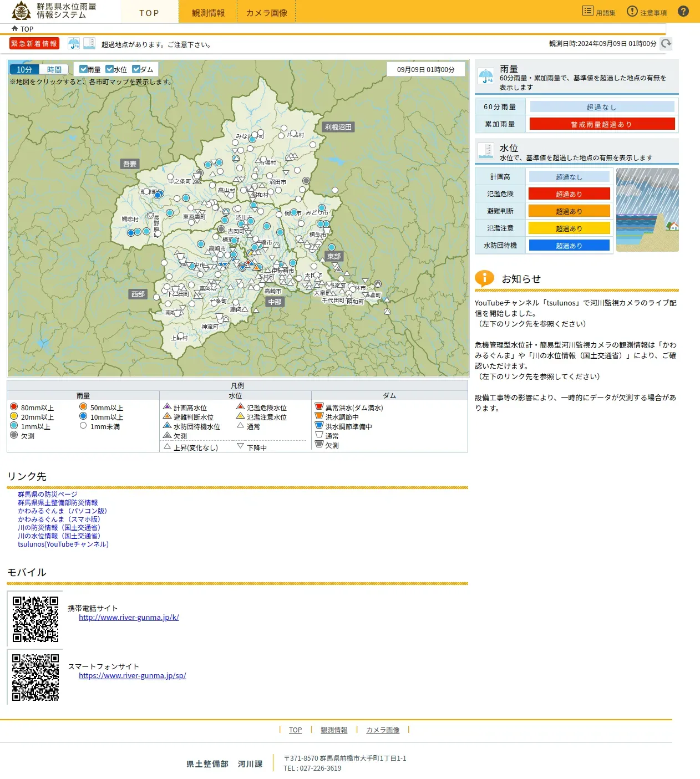This screenshot has width=700, height=779.
Task: Open the TOP navigation tab
Action: [x=149, y=12]
